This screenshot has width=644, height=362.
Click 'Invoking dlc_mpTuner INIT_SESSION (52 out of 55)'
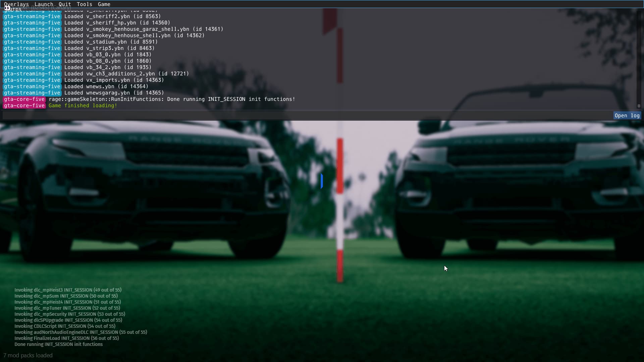click(67, 308)
